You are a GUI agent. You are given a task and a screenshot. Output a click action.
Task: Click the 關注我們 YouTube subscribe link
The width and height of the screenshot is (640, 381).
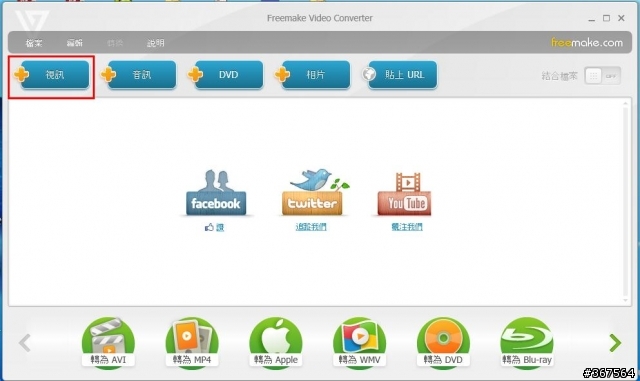coord(407,227)
